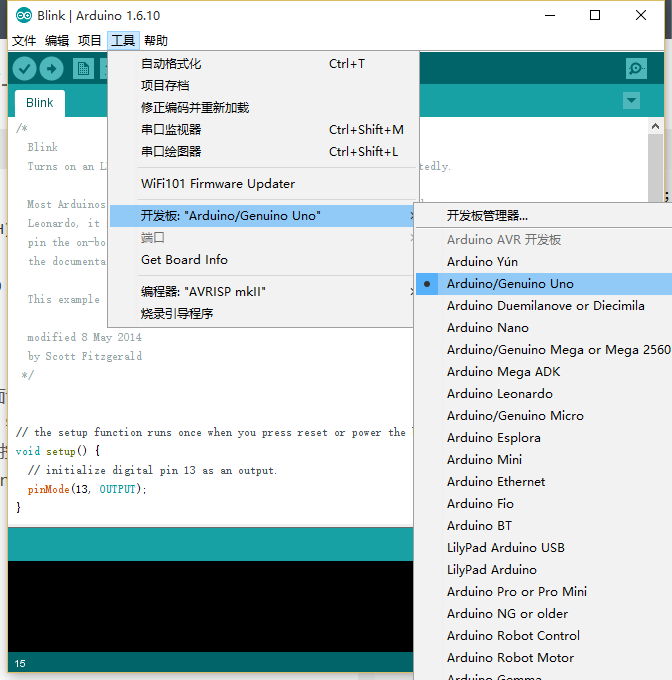Select Arduino Esplora board
672x680 pixels.
click(544, 438)
